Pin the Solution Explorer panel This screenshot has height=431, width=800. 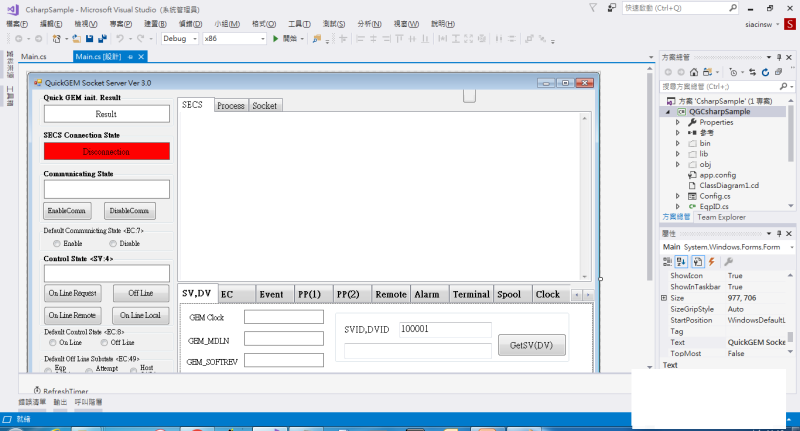tap(779, 57)
